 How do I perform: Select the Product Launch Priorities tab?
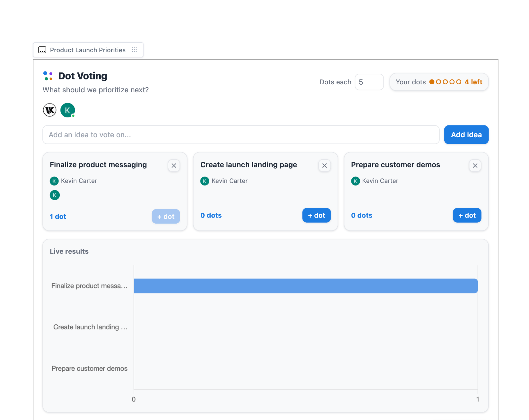coord(88,50)
